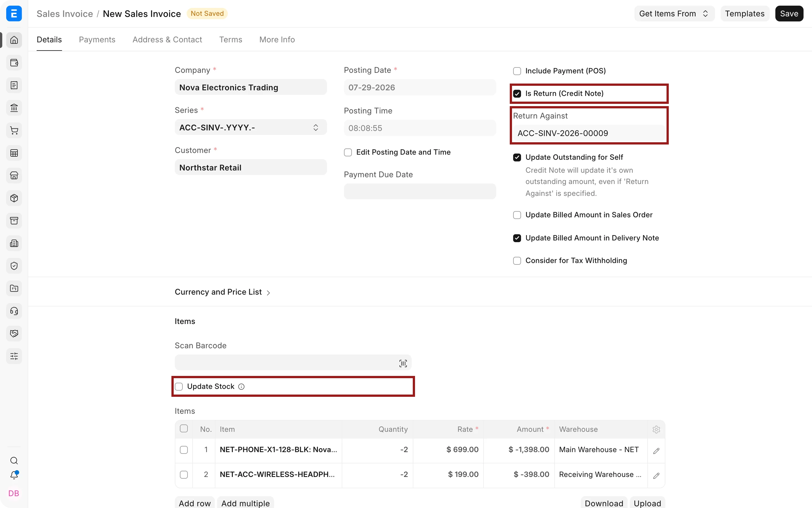Open the bank building sidebar icon
This screenshot has width=812, height=508.
point(14,108)
